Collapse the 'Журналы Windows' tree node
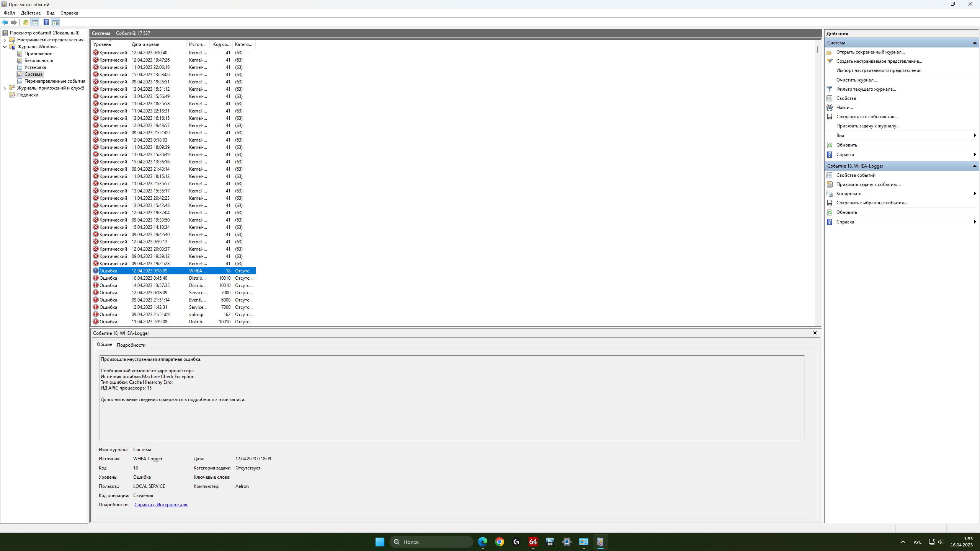Viewport: 980px width, 551px height. pyautogui.click(x=5, y=47)
